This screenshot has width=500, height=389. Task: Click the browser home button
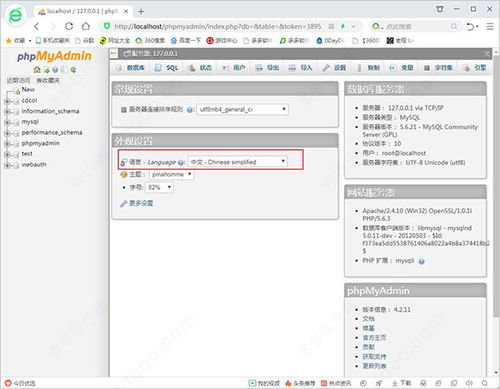[86, 26]
